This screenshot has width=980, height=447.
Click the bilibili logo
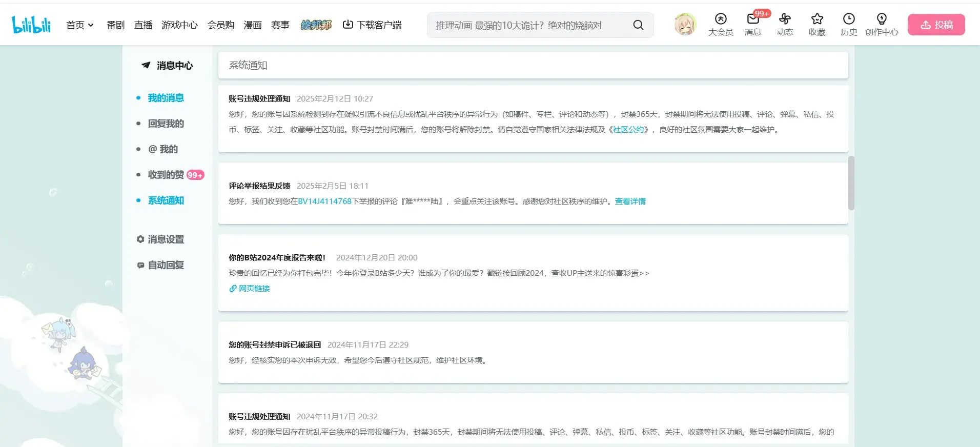31,25
